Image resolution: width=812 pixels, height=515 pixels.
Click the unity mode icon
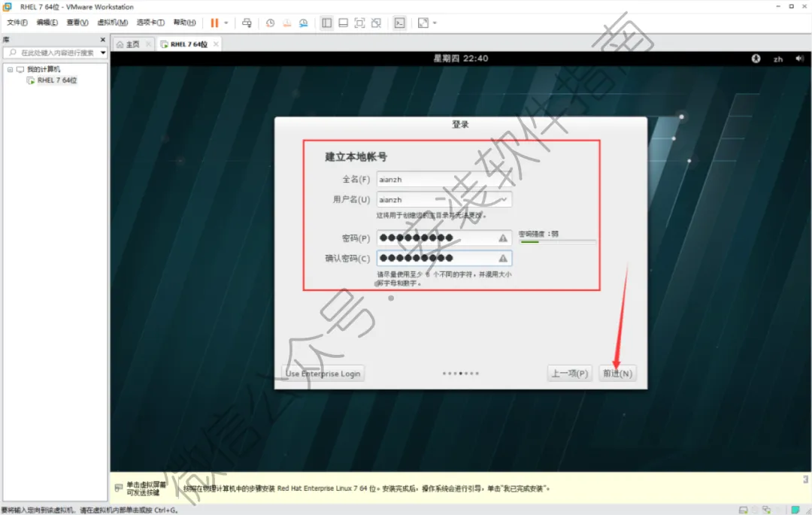pyautogui.click(x=377, y=23)
